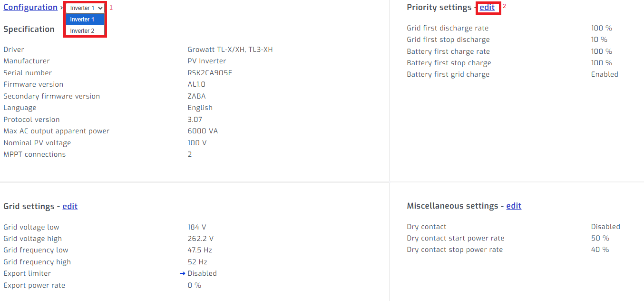The width and height of the screenshot is (644, 301).
Task: Open the inverter selection combo box
Action: (x=84, y=8)
